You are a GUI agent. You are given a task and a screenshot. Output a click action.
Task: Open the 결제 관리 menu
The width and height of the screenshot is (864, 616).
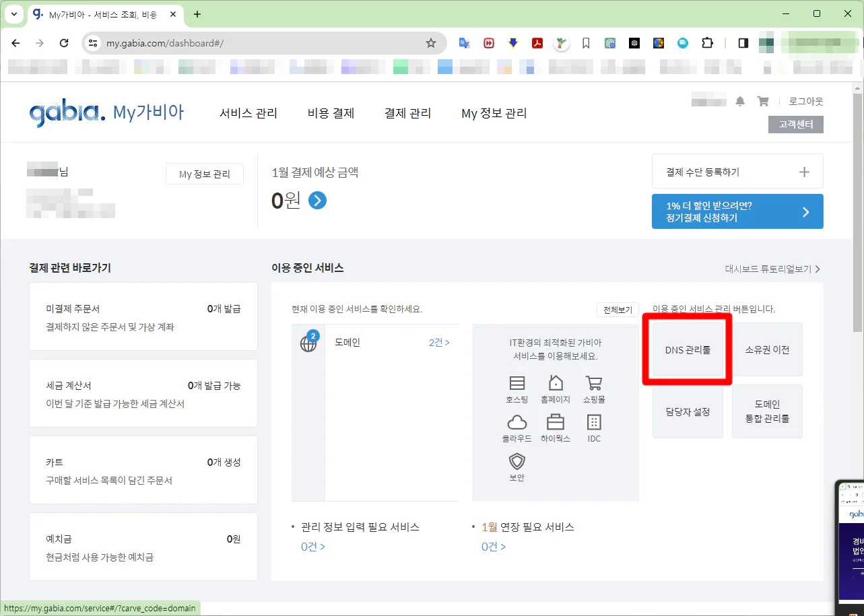click(407, 113)
